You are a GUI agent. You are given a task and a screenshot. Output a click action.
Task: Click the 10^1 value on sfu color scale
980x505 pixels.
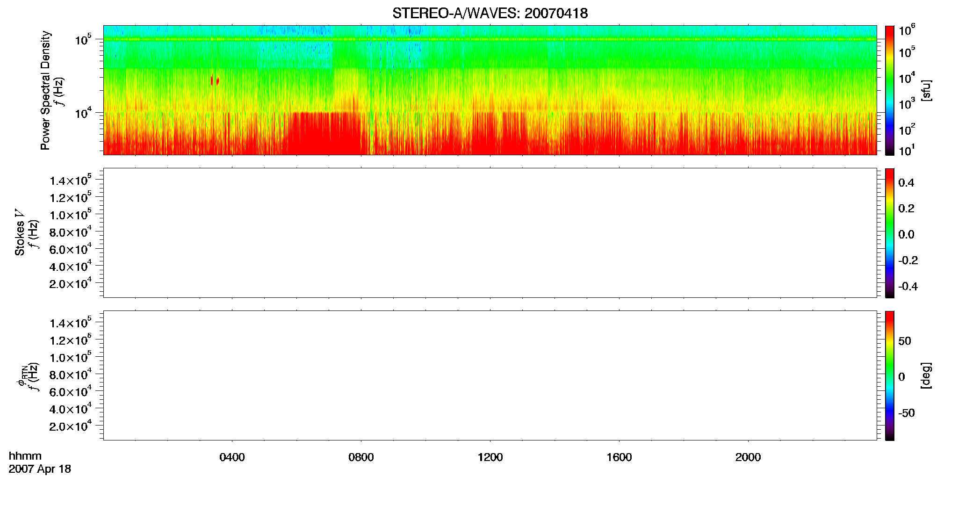pos(907,151)
